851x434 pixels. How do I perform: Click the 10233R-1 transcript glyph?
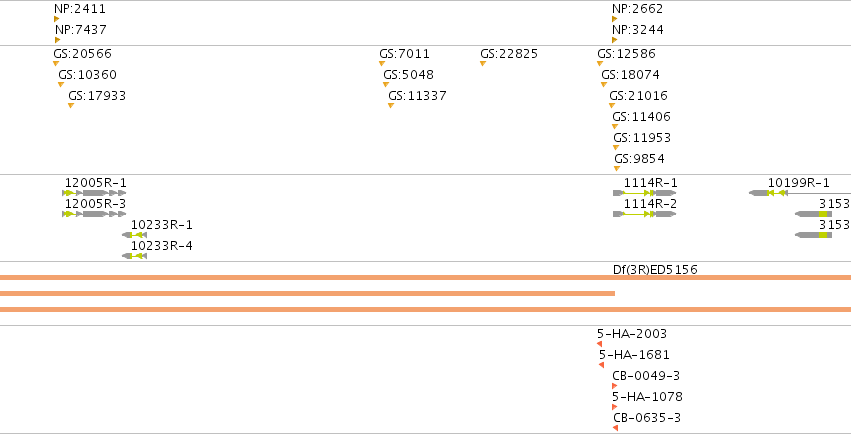135,235
